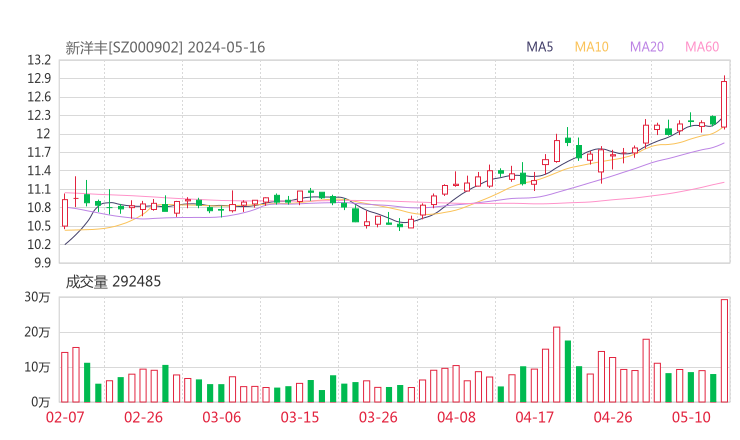Click the MA10 legend label

591,47
